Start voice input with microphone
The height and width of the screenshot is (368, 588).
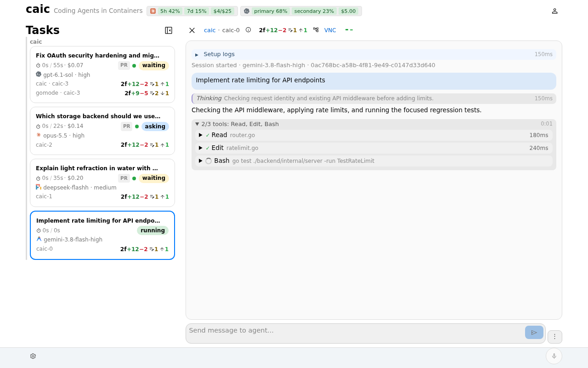coord(554,356)
